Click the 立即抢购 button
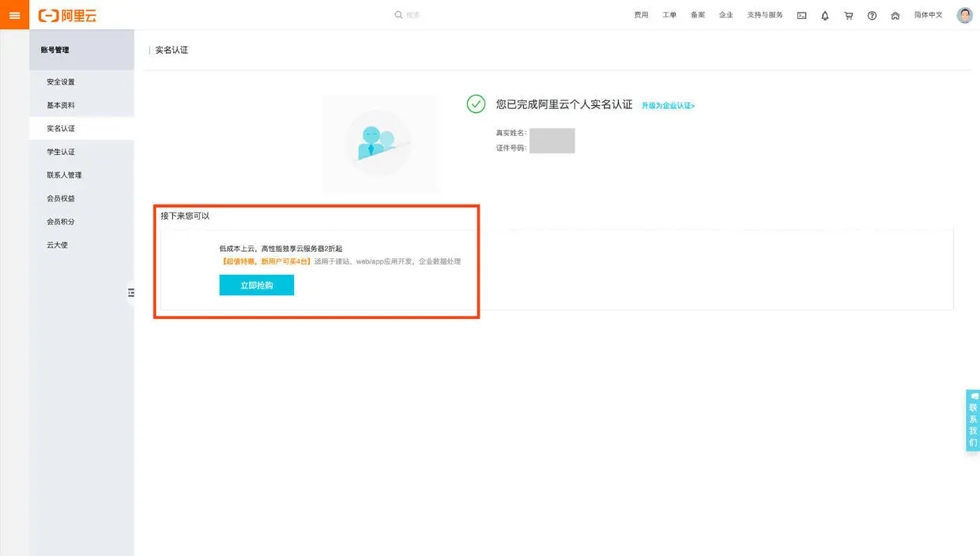This screenshot has width=980, height=556. [x=257, y=285]
